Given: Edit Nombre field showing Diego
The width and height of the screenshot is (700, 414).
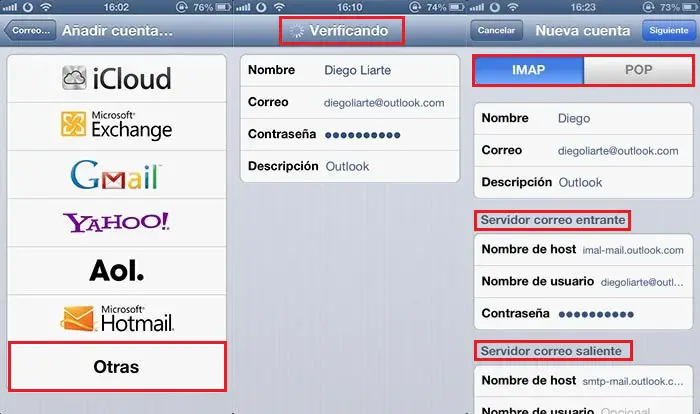Looking at the screenshot, I should coord(583,118).
